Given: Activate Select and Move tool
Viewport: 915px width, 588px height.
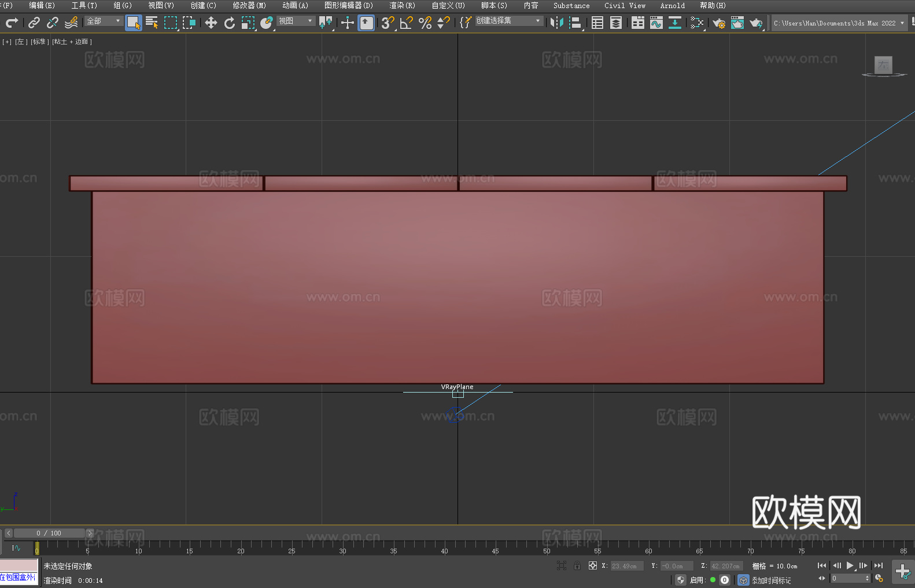Looking at the screenshot, I should (x=211, y=23).
